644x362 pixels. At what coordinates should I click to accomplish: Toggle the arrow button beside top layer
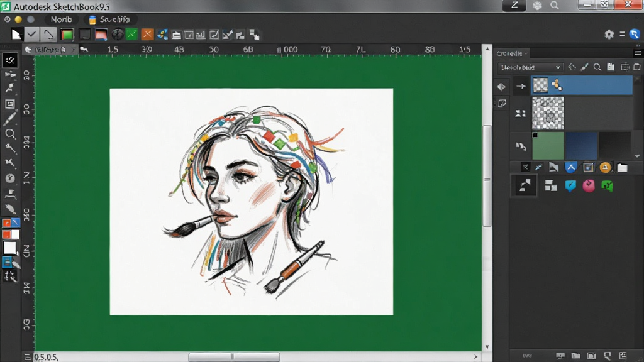(521, 86)
